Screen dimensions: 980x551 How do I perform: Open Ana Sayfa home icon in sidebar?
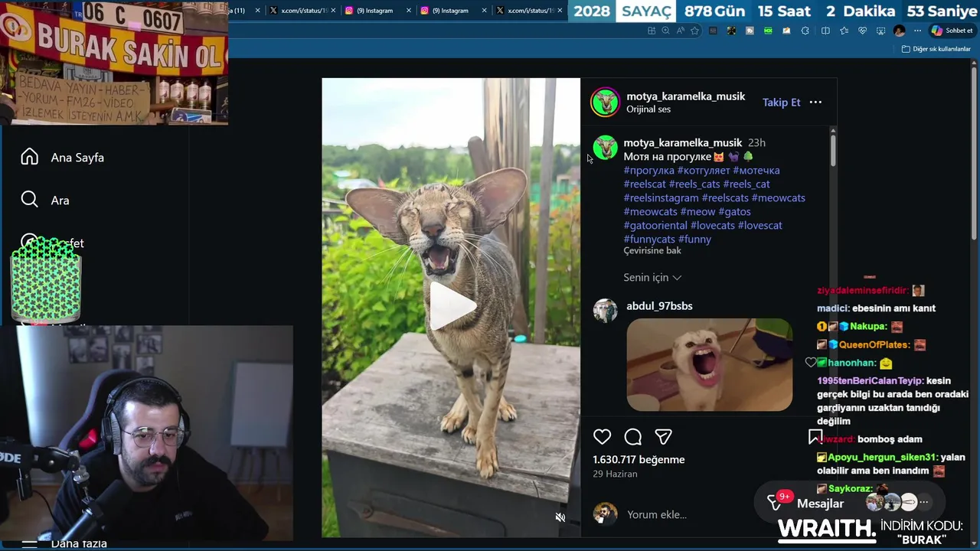(x=29, y=157)
